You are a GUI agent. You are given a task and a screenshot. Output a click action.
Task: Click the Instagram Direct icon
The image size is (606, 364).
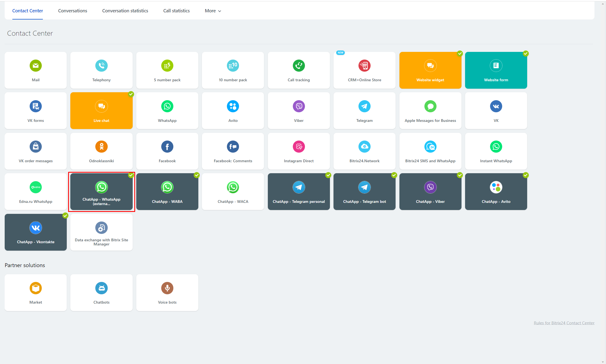tap(299, 147)
